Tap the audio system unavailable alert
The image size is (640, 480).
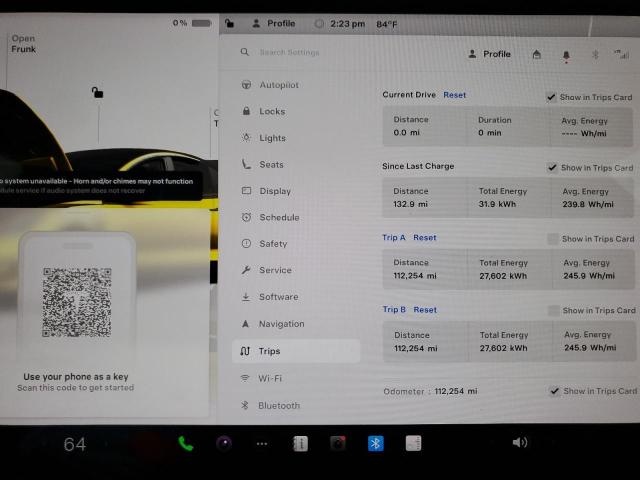pos(100,186)
